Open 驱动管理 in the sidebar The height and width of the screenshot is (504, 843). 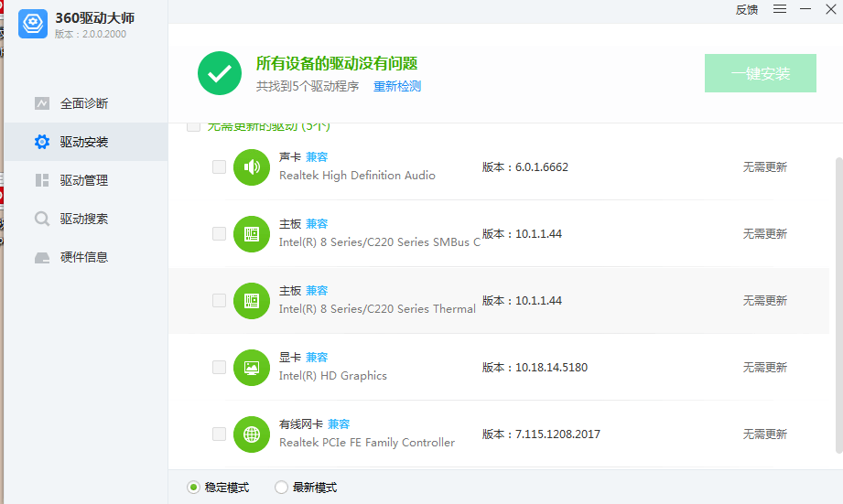(x=86, y=180)
